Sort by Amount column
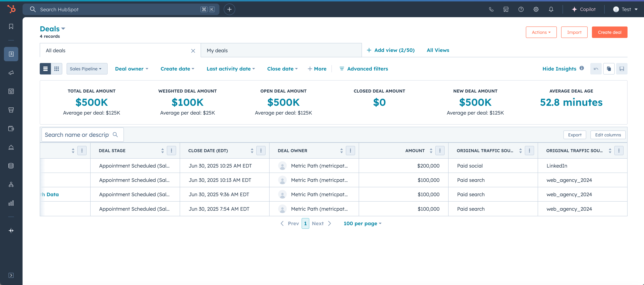 click(x=431, y=151)
